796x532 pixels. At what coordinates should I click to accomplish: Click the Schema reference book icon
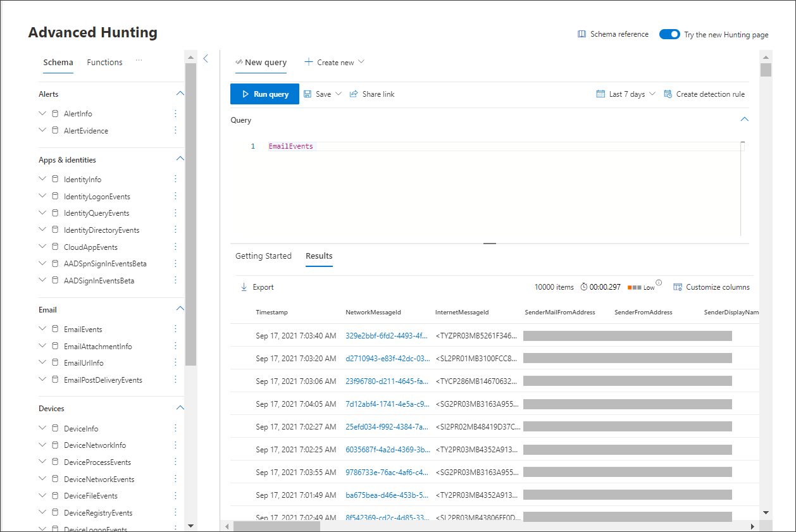pyautogui.click(x=581, y=34)
